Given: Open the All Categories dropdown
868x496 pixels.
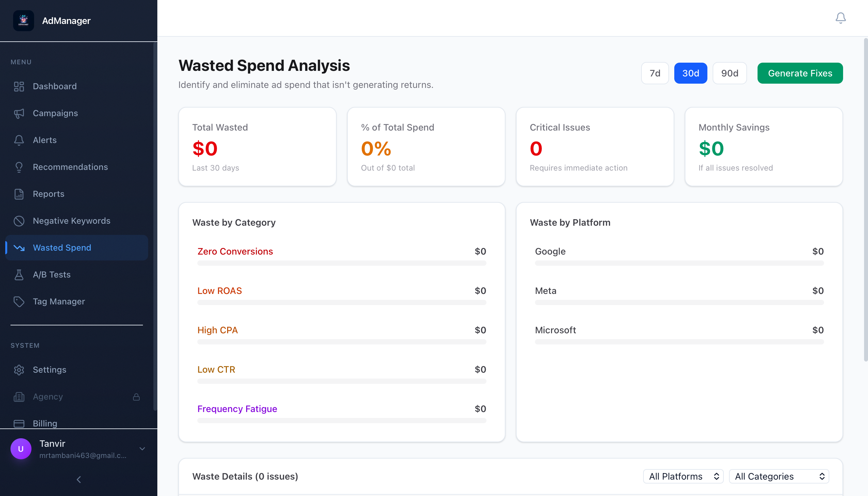Looking at the screenshot, I should coord(779,476).
